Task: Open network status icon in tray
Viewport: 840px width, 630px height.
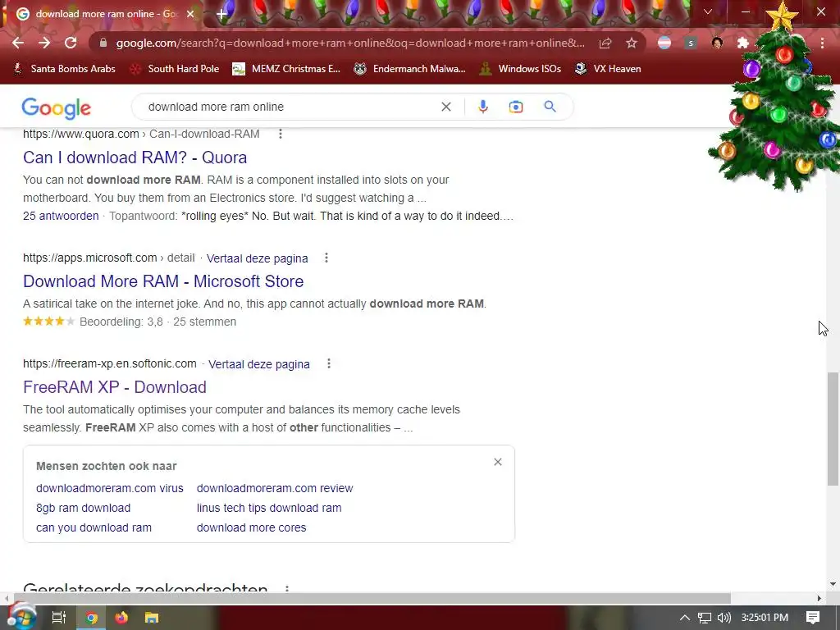Action: tap(705, 618)
